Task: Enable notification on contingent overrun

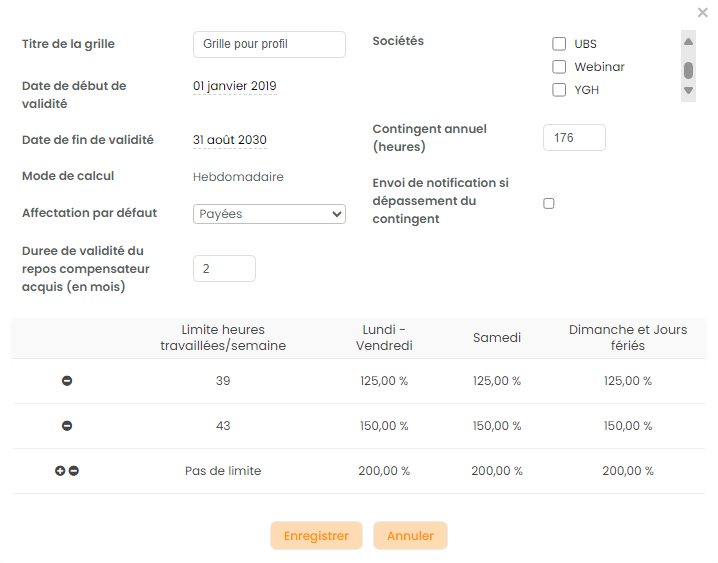Action: [548, 204]
